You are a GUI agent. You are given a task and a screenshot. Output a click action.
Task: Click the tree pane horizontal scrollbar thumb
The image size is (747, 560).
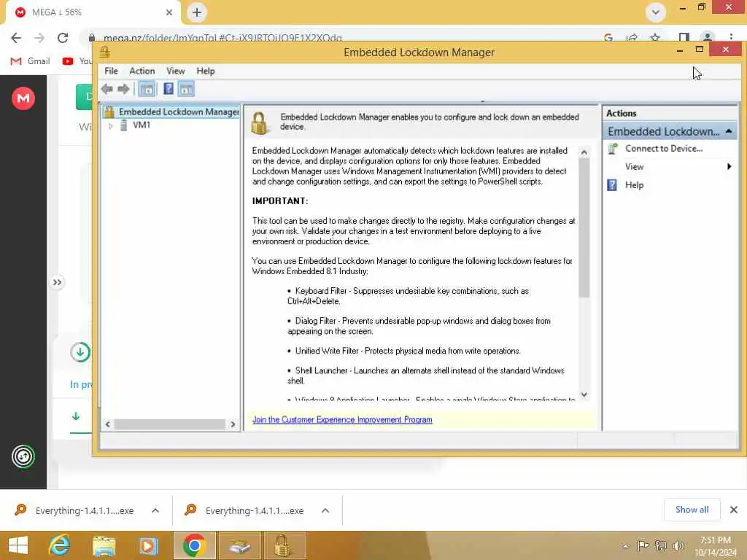pos(169,424)
